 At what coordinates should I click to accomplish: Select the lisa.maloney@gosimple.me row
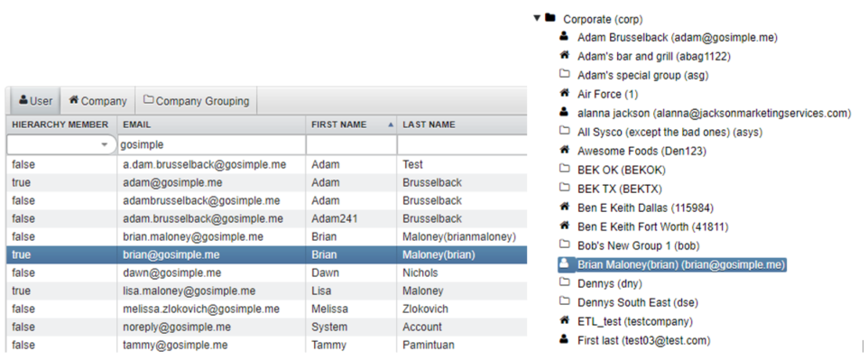click(x=266, y=291)
